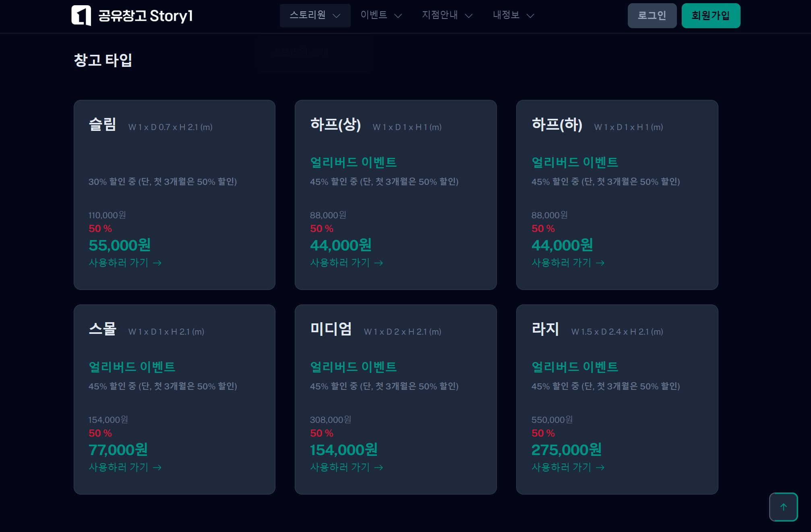
Task: Expand the 스토리원 dropdown chevron
Action: click(337, 16)
